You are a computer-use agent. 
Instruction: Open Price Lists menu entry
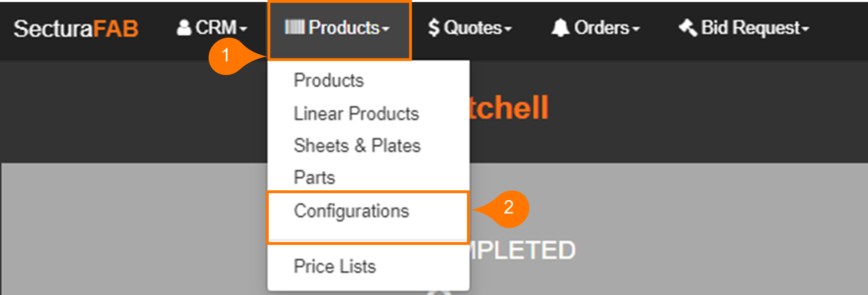coord(335,266)
